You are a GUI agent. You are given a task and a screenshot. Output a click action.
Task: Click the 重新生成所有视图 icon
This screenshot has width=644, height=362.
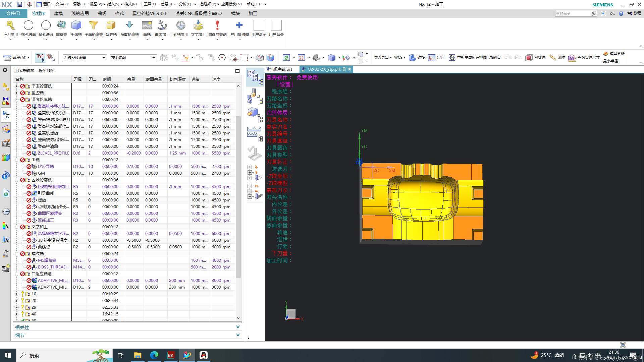pyautogui.click(x=452, y=58)
